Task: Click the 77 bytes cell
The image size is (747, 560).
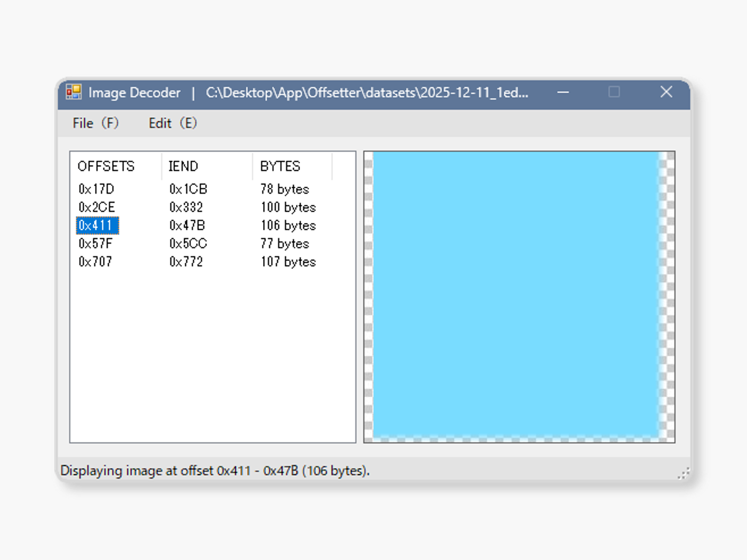Action: (x=284, y=244)
